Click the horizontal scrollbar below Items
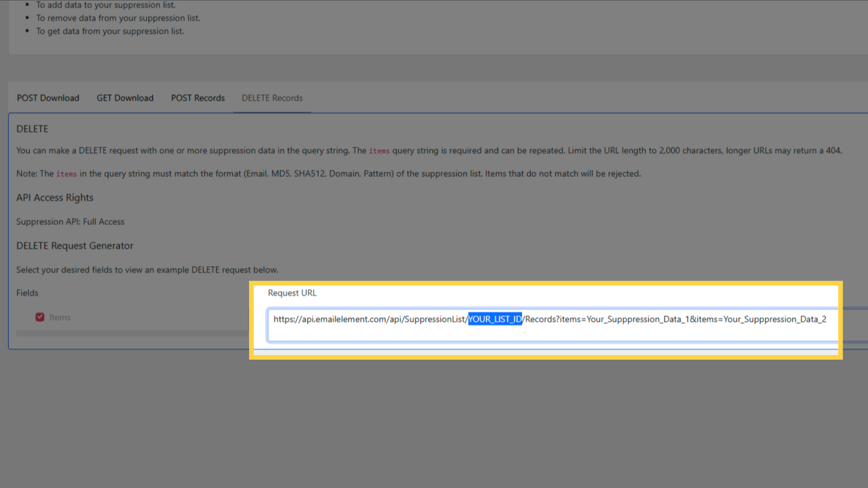 (132, 333)
